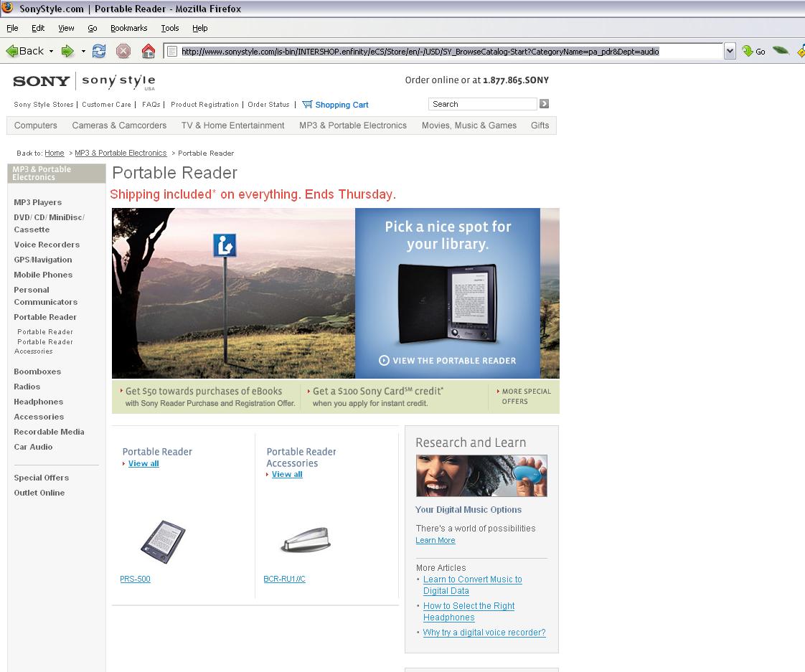Click the green Forward arrow button
The width and height of the screenshot is (805, 672).
pos(67,51)
